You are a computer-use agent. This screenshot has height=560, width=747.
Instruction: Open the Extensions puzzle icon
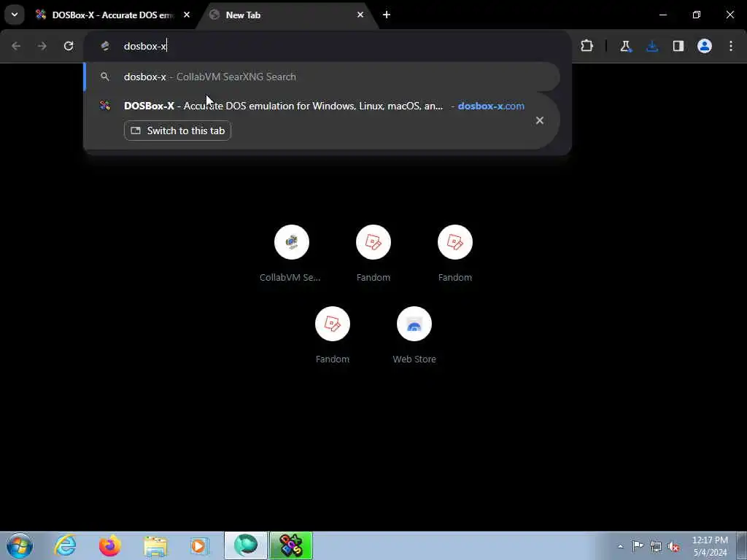pyautogui.click(x=587, y=46)
